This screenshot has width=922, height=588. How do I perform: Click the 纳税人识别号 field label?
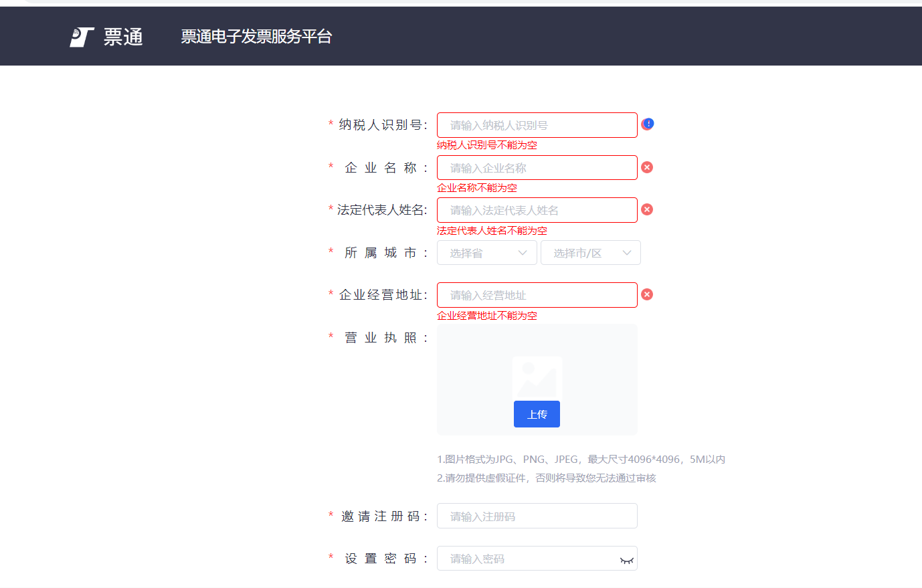pyautogui.click(x=382, y=124)
